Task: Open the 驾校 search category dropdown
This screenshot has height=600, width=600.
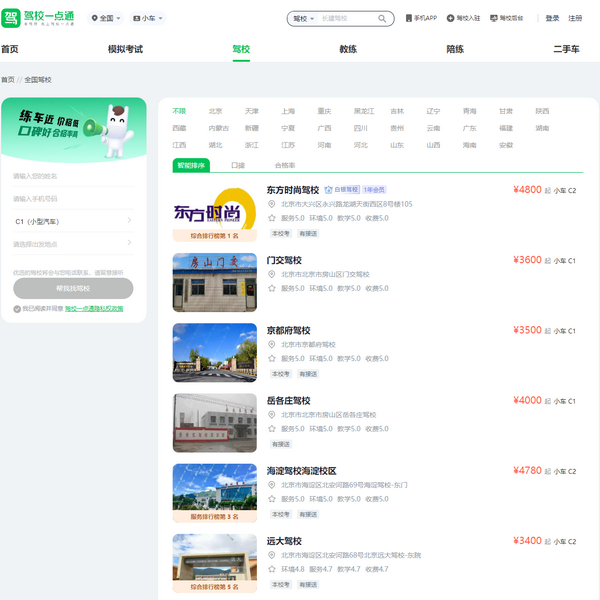Action: 302,18
